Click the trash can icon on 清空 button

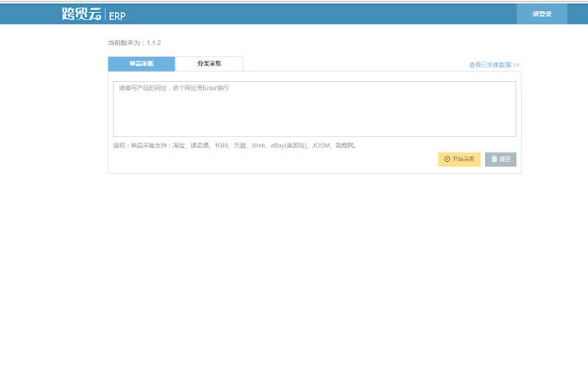[494, 159]
